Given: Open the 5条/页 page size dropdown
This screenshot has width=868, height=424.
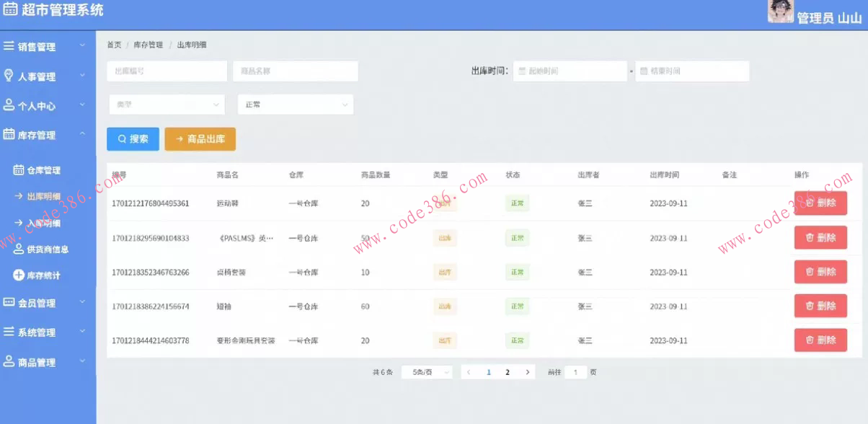Looking at the screenshot, I should tap(426, 372).
